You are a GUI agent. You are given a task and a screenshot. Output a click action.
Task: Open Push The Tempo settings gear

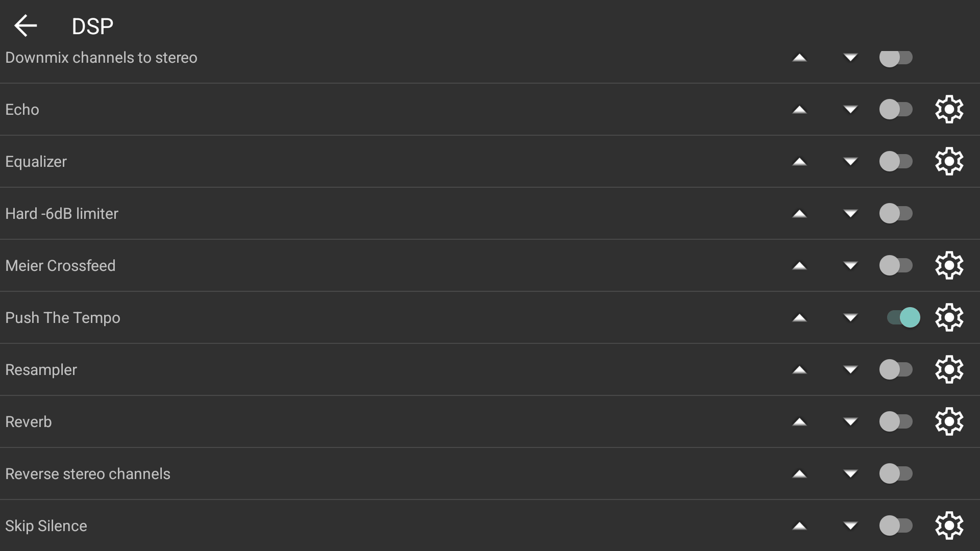pos(949,317)
